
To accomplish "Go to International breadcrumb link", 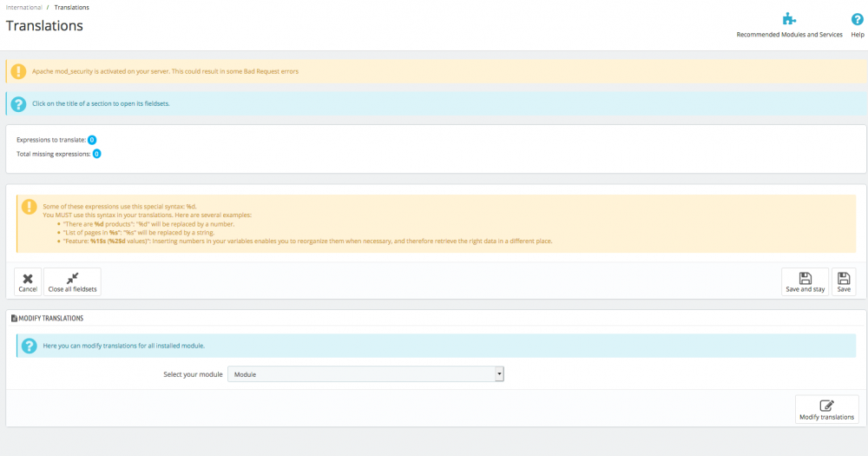I will tap(23, 7).
